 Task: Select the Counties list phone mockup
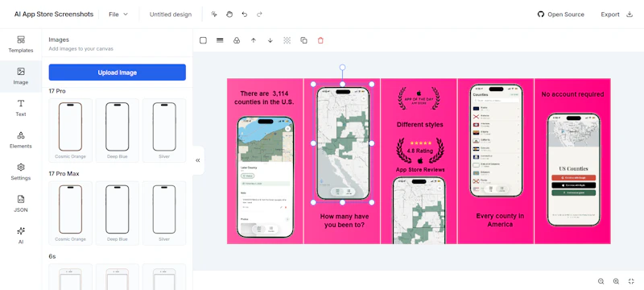tap(496, 140)
